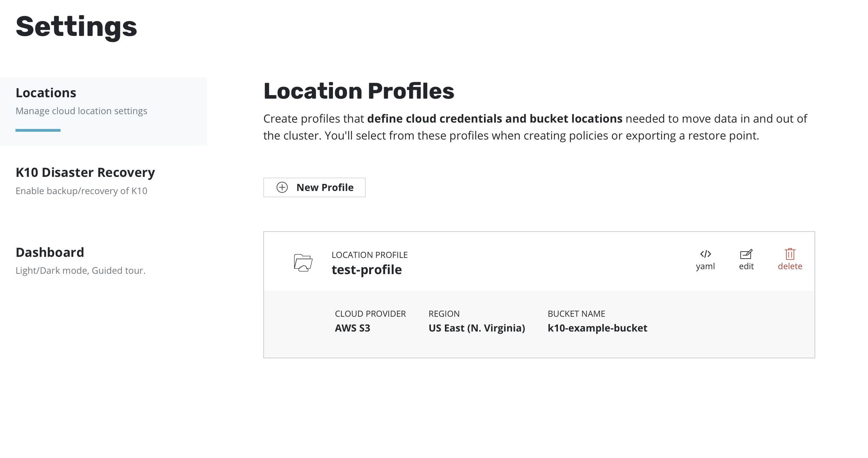Click the AWS S3 cloud provider value

coord(352,328)
